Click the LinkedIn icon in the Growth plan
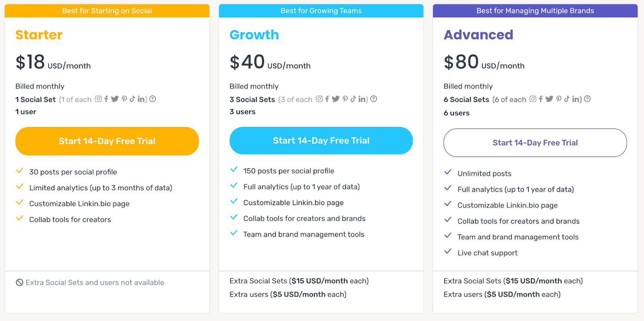 point(362,99)
